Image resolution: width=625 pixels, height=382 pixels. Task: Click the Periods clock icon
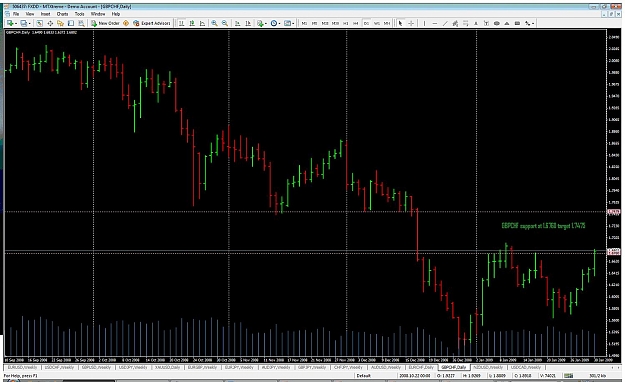coord(274,23)
